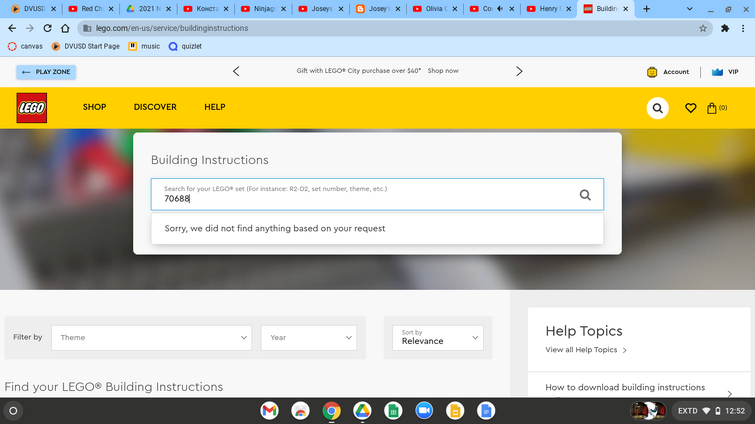Launch Chrome from the shelf
This screenshot has height=424, width=755.
331,411
